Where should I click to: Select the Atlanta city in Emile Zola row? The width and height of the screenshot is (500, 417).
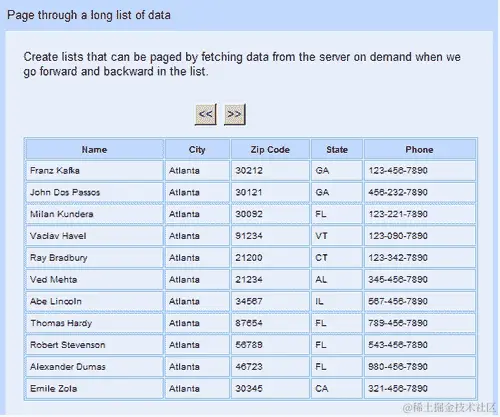[197, 388]
